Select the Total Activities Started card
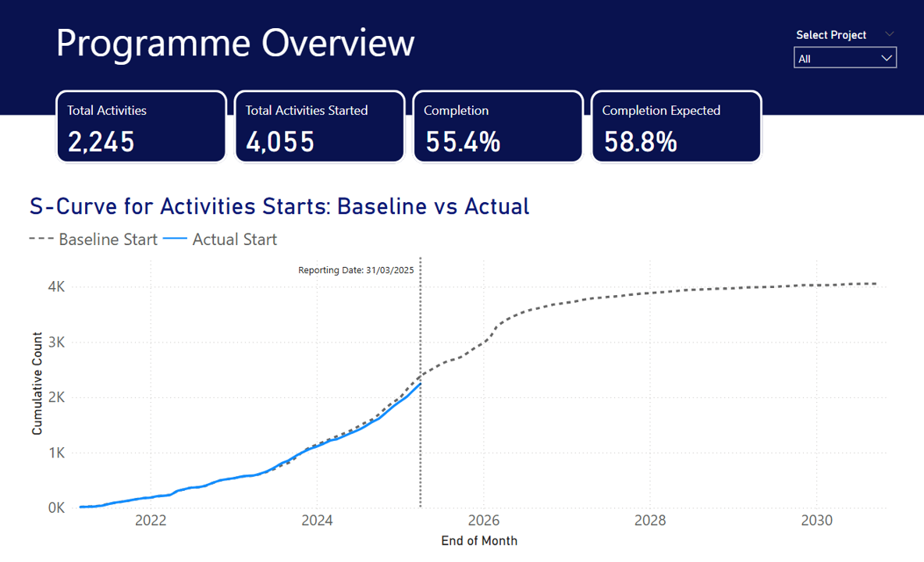Viewport: 924px width, 562px height. 319,127
